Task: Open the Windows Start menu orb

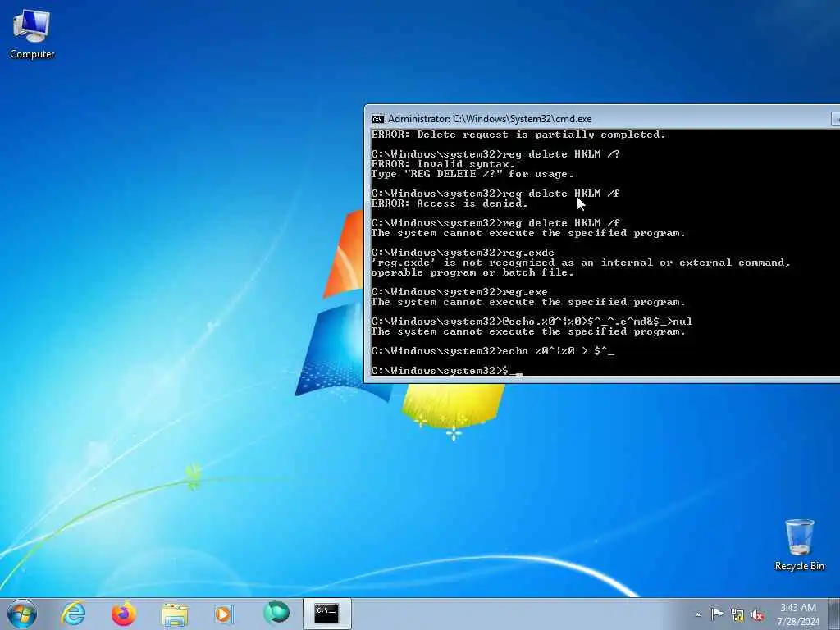Action: coord(22,614)
